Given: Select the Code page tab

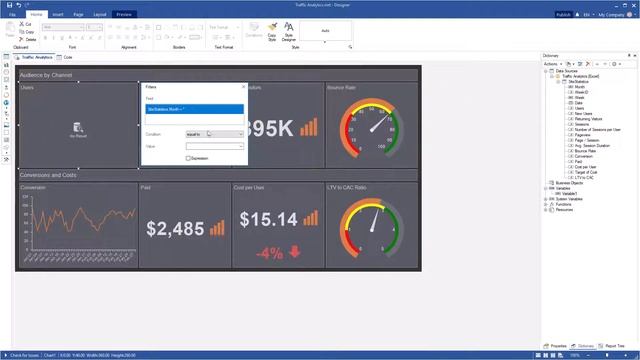Looking at the screenshot, I should 64,57.
